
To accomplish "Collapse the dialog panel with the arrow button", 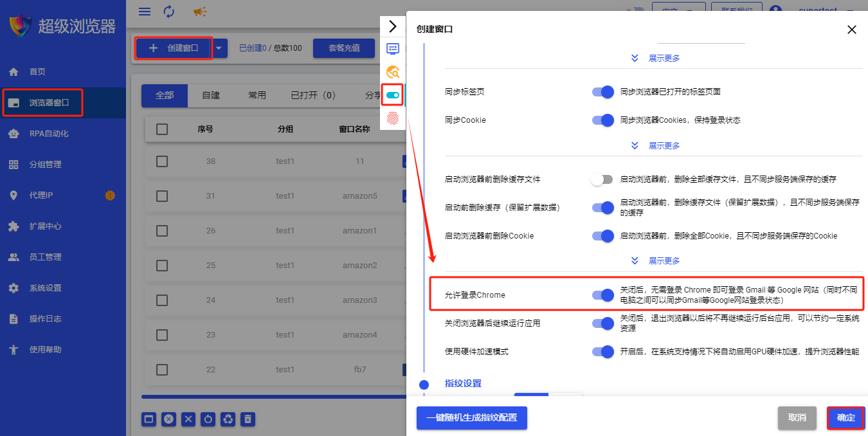I will click(x=393, y=26).
